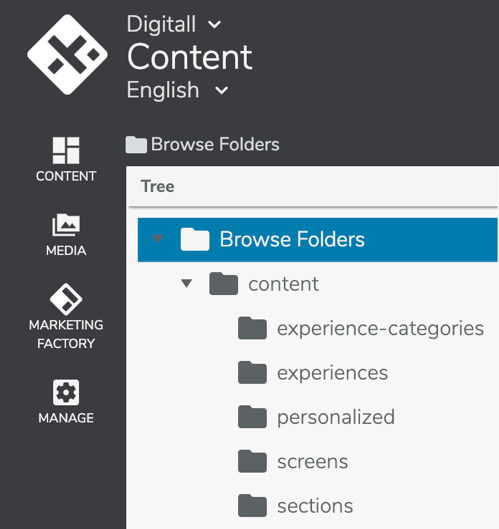499x529 pixels.
Task: Collapse the Browse Folders tree root
Action: [x=158, y=239]
